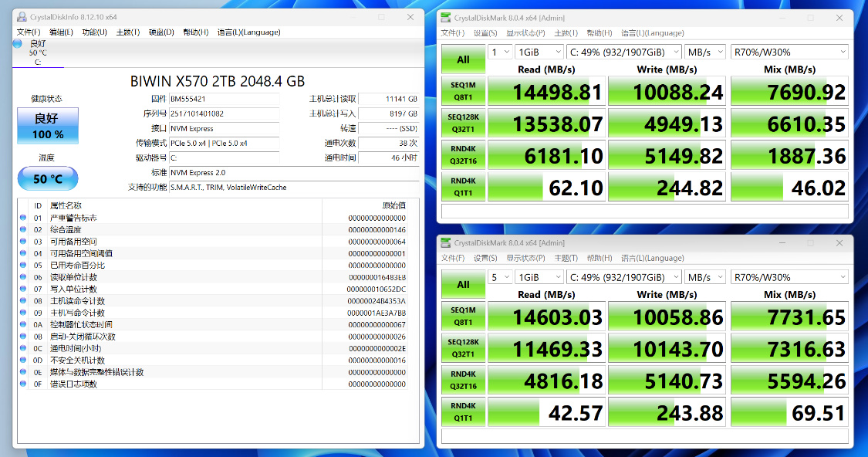Viewport: 868px width, 457px height.
Task: Click the write result 10088.24
Action: pos(667,91)
